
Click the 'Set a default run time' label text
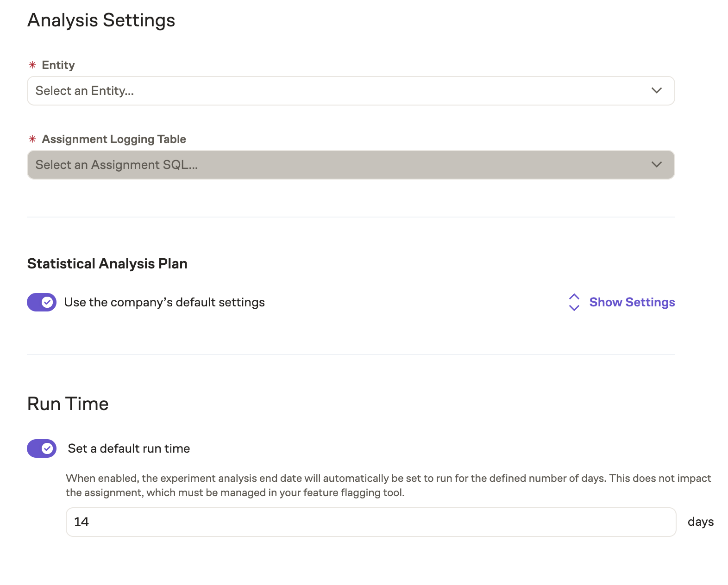pyautogui.click(x=129, y=448)
